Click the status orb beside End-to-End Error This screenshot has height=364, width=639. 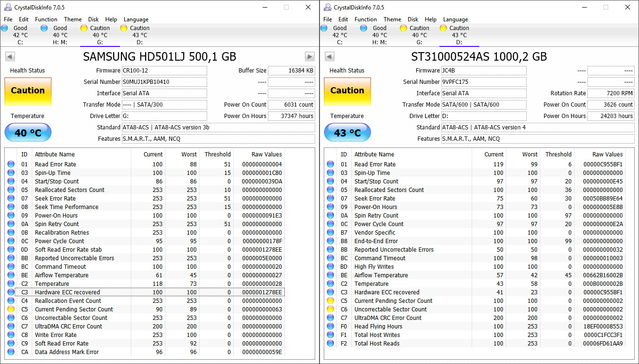tap(330, 241)
